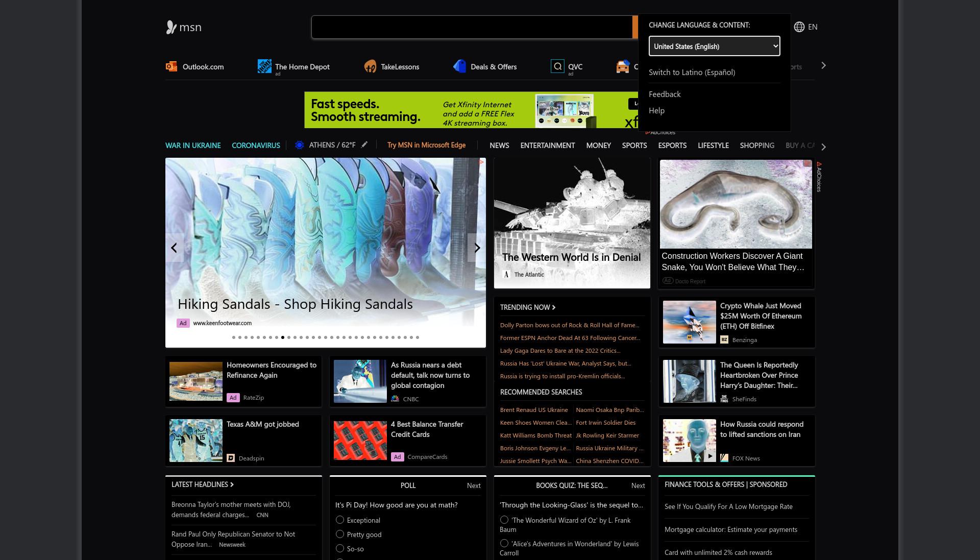980x560 pixels.
Task: Open The Home Depot shortcut icon
Action: pyautogui.click(x=264, y=66)
